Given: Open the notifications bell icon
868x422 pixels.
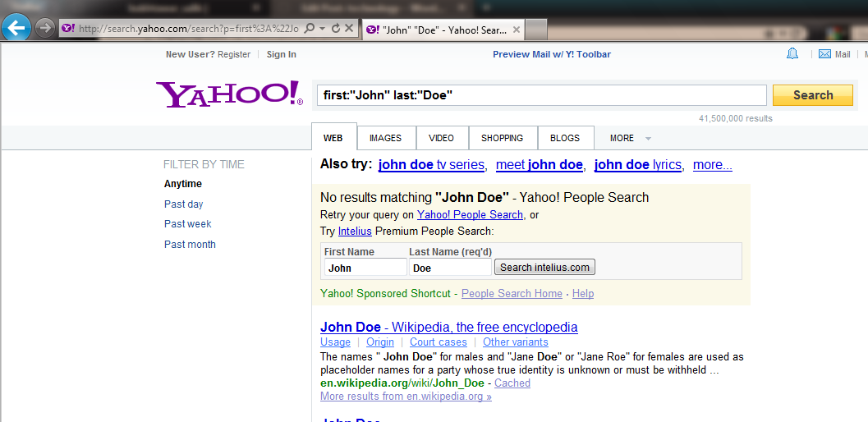Looking at the screenshot, I should tap(792, 54).
